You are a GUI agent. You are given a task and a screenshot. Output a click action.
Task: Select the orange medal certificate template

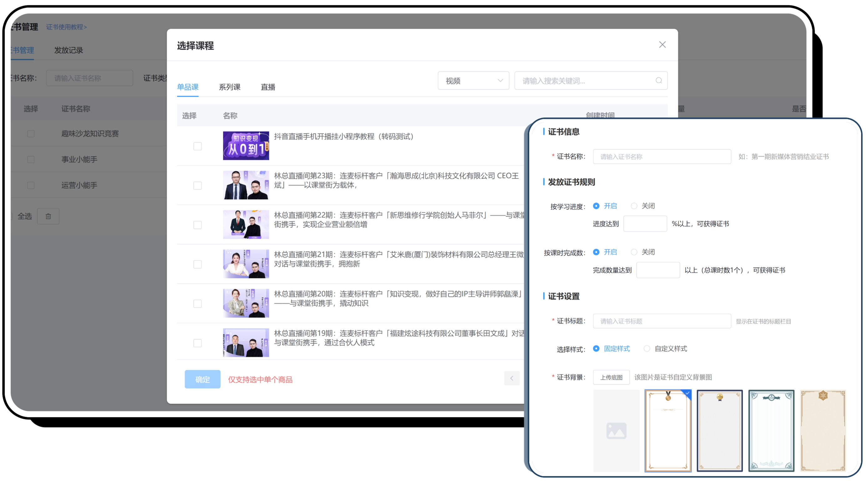click(668, 431)
